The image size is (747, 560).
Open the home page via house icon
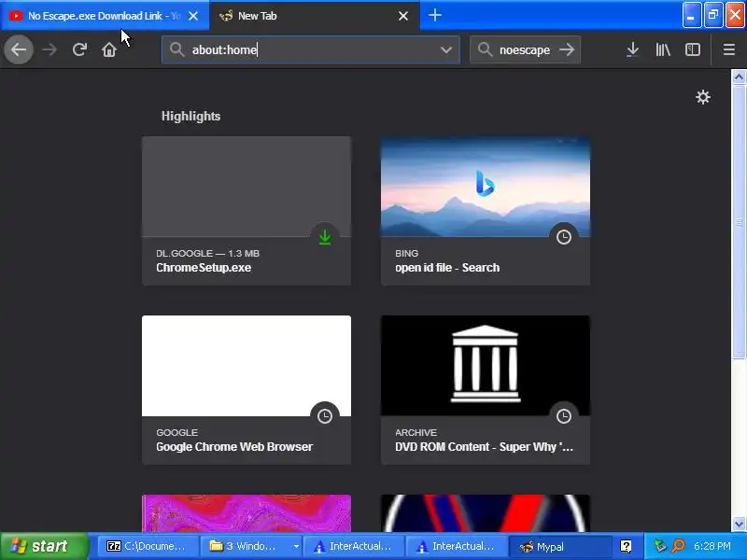109,49
